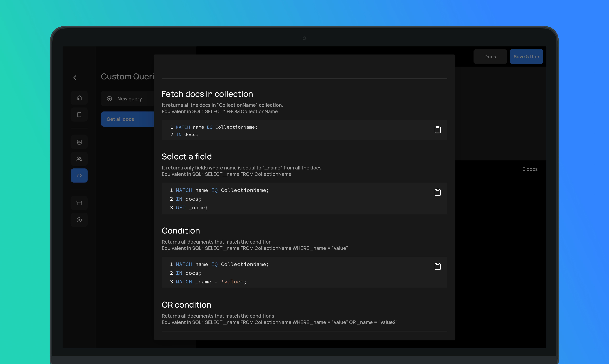Click "Returns all documents that match the condition" text
609x364 pixels.
[x=216, y=242]
